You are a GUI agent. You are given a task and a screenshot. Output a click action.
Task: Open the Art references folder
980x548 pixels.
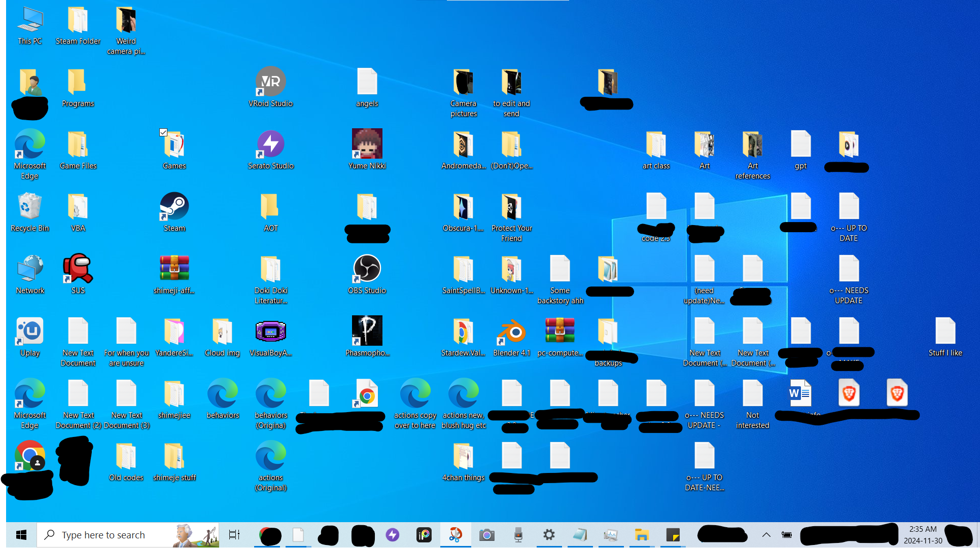pos(752,155)
